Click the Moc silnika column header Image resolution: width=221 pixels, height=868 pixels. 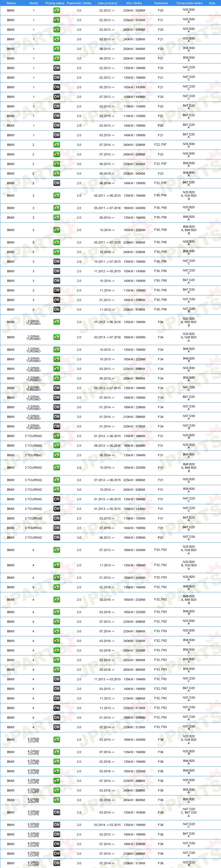pos(134,3)
